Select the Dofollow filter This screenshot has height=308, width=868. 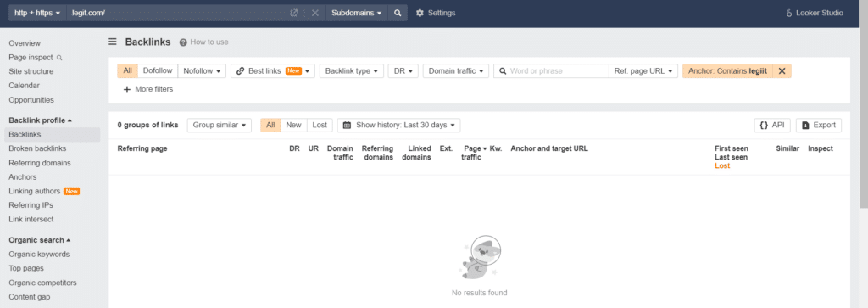pyautogui.click(x=158, y=71)
